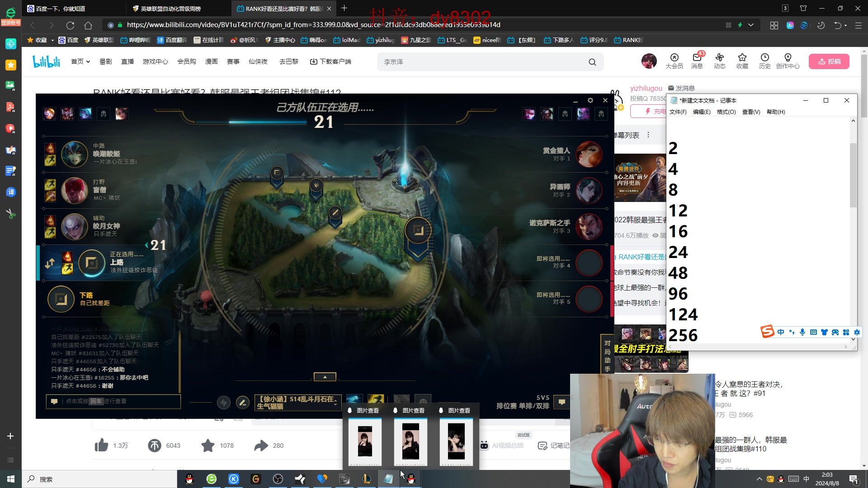
Task: Click the user avatar in Bilibili header
Action: (649, 61)
